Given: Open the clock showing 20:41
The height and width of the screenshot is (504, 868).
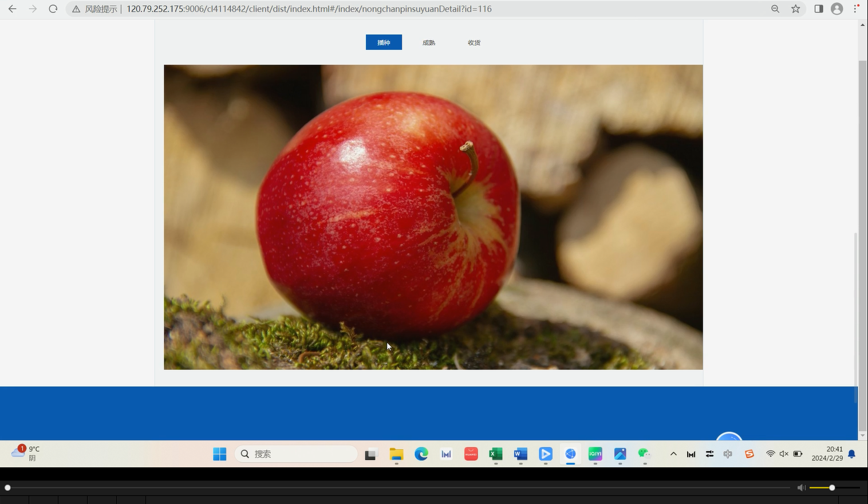Looking at the screenshot, I should 827,454.
